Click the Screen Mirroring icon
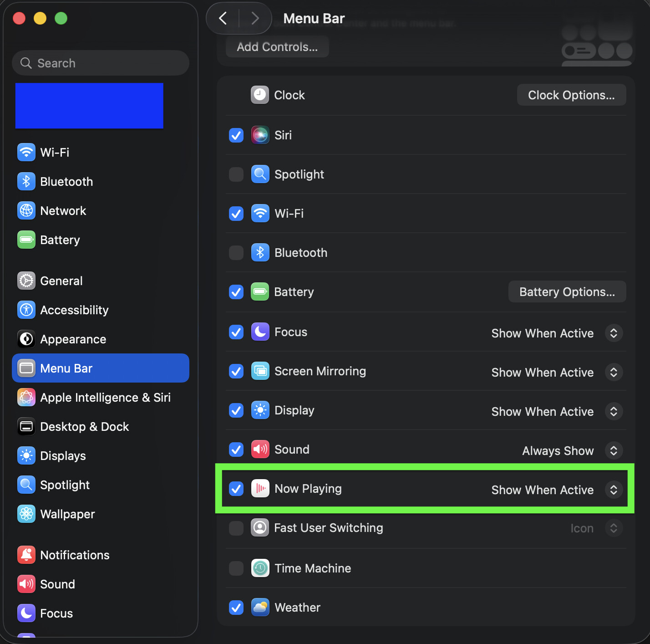 point(260,371)
